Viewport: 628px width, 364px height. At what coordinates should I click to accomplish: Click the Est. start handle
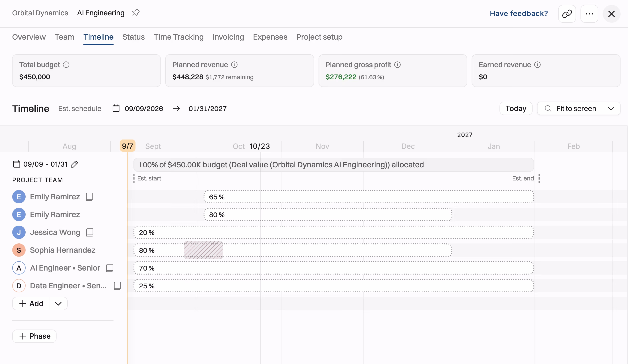134,178
